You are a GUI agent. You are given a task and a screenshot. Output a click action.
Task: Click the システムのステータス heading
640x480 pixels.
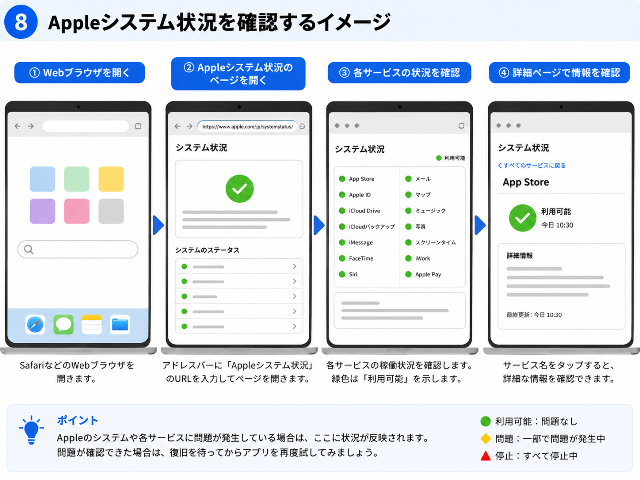[x=207, y=250]
